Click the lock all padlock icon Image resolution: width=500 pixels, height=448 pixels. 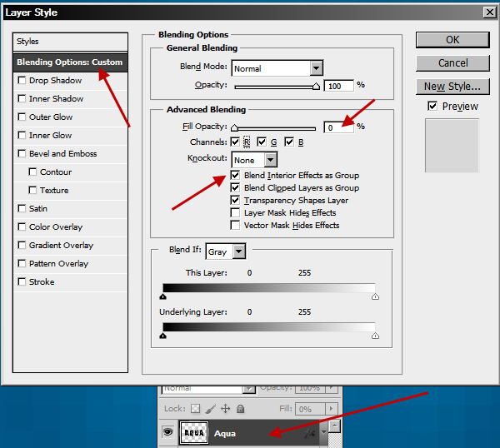(240, 409)
